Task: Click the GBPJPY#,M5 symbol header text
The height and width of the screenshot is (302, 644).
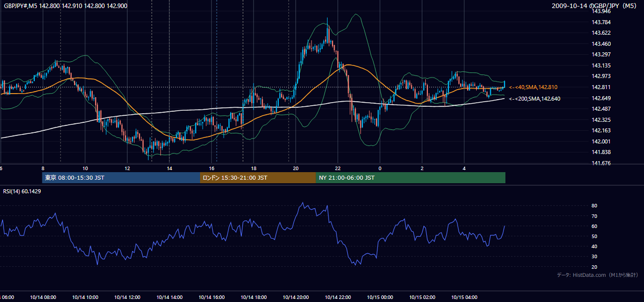Action: tap(66, 6)
